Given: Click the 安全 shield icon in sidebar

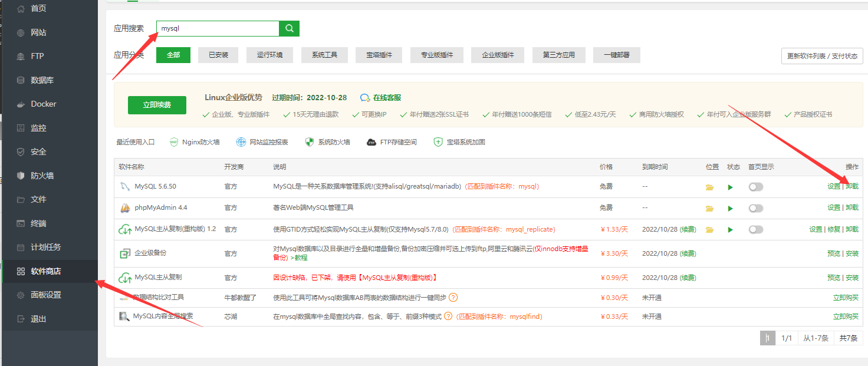Looking at the screenshot, I should click(21, 151).
